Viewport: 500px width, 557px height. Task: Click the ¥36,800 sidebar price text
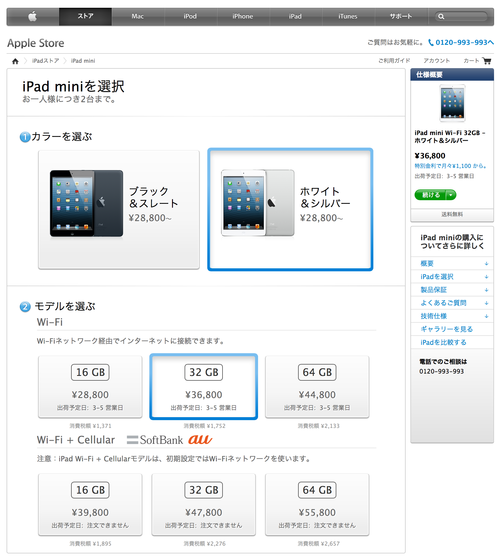point(430,156)
